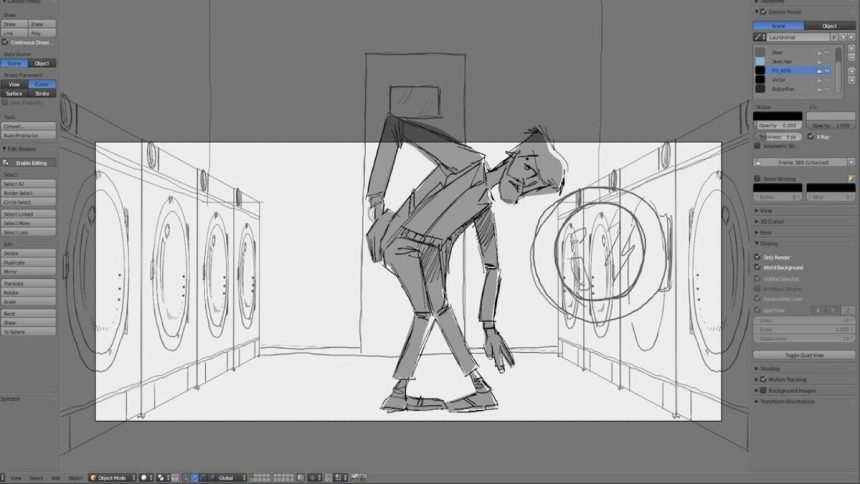The image size is (860, 484).
Task: Enable the Only Render checkbox
Action: point(758,257)
